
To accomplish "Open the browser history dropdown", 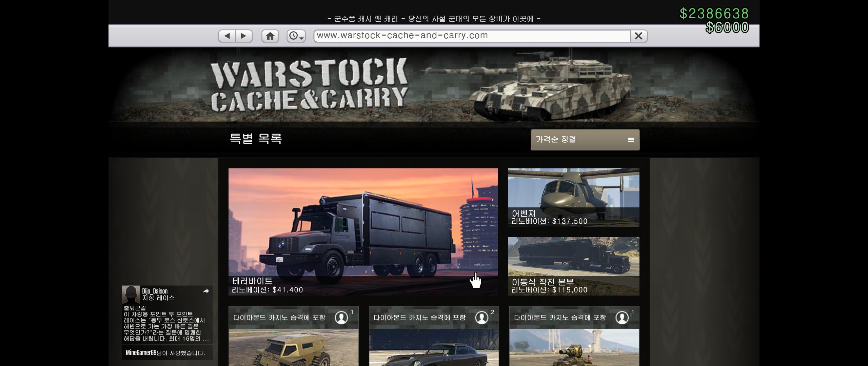I will (x=296, y=36).
